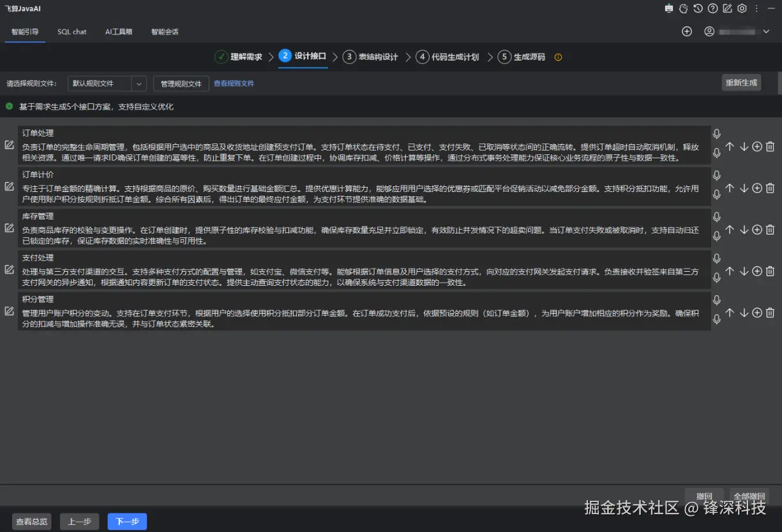Viewport: 782px width, 532px height.
Task: Open the history clock icon in title bar
Action: point(698,8)
